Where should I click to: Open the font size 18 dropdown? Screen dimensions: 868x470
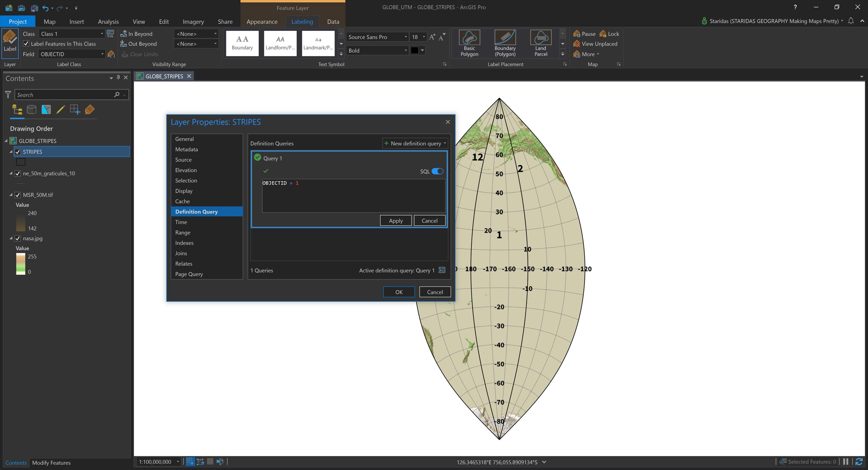click(x=424, y=37)
